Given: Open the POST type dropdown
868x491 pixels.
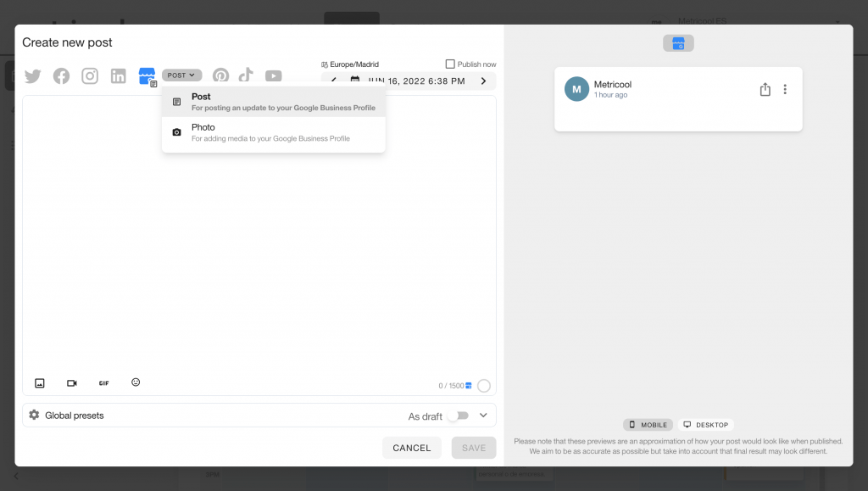Looking at the screenshot, I should (x=181, y=75).
